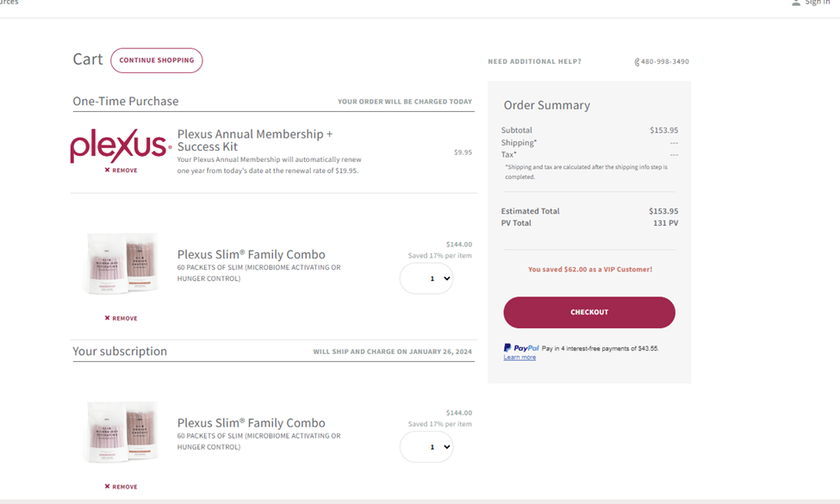The width and height of the screenshot is (840, 504).
Task: Click the dropdown chevron on the subscription quantity selector
Action: coord(446,447)
